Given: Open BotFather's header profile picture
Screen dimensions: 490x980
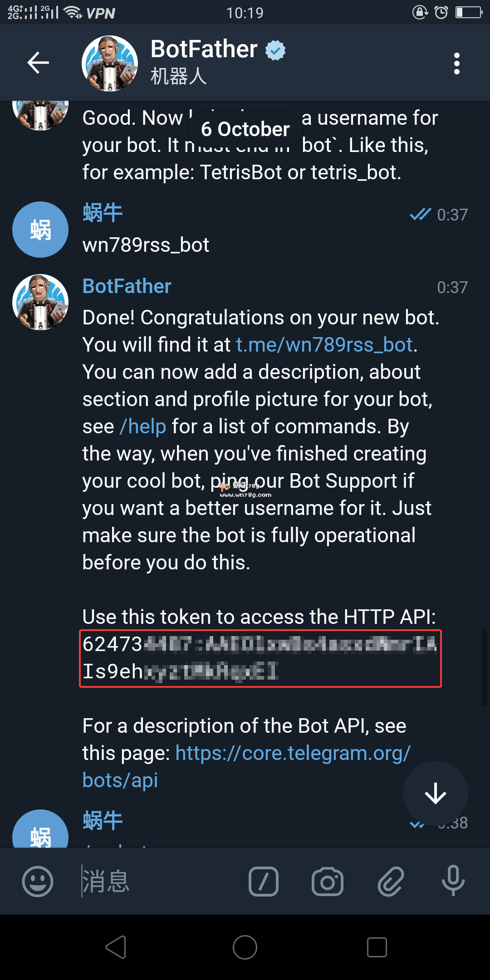Looking at the screenshot, I should coord(110,64).
